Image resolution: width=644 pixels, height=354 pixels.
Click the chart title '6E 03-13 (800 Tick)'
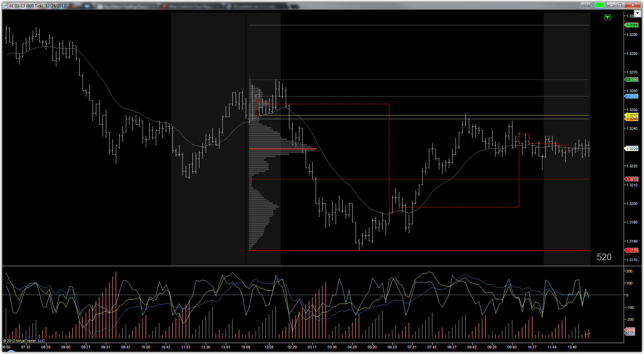pos(26,6)
